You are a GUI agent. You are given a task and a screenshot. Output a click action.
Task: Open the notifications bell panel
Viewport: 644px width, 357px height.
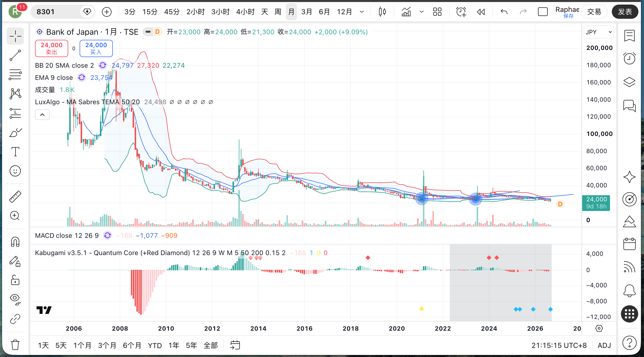tap(629, 290)
